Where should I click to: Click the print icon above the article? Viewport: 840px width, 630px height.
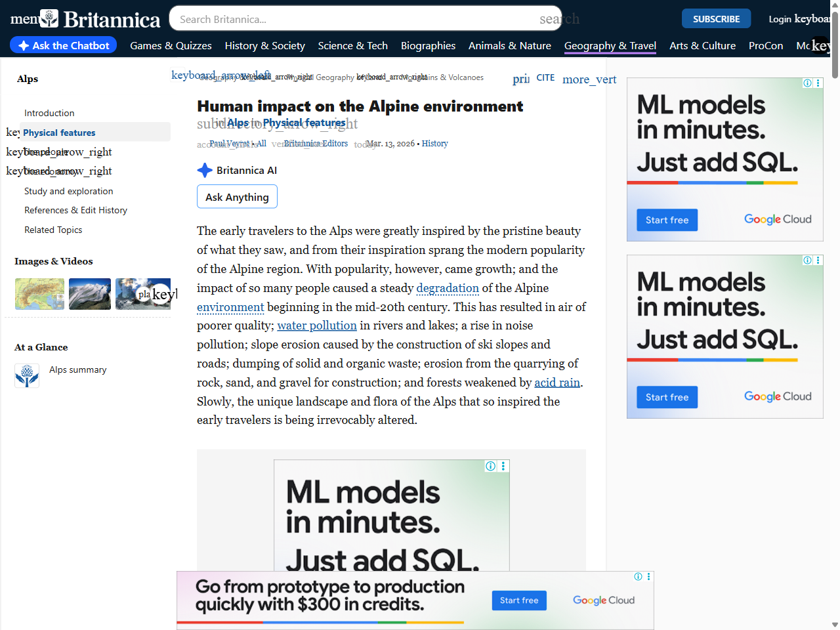tap(521, 79)
